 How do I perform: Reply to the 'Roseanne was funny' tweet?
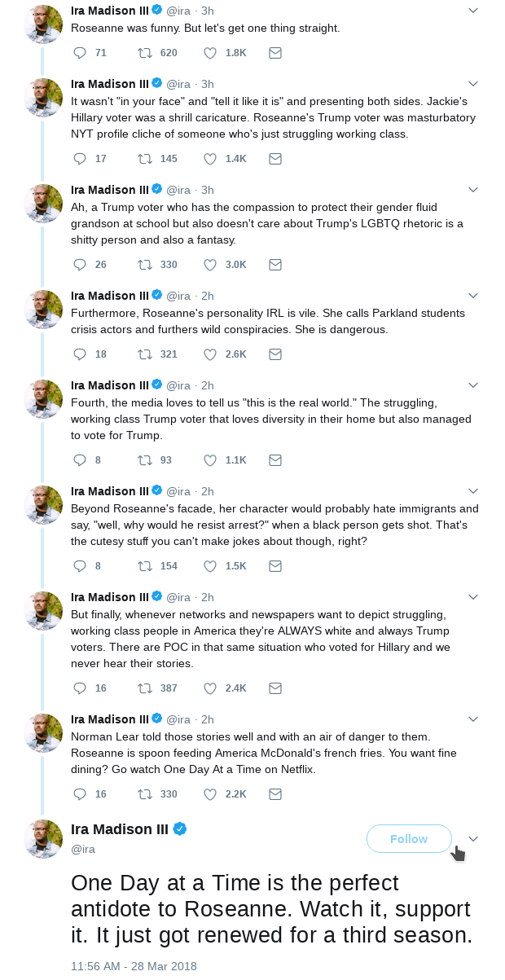pyautogui.click(x=80, y=53)
